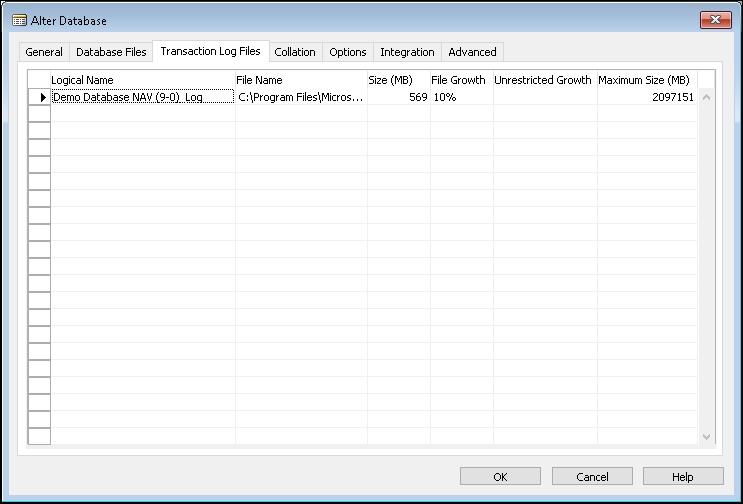
Task: Click the Alter Database title bar icon
Action: 19,20
